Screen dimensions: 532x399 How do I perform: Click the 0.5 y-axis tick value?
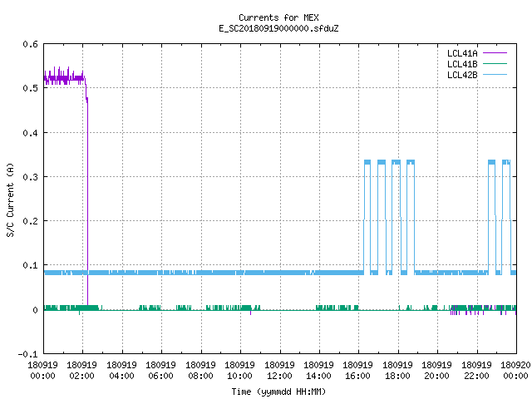(31, 88)
